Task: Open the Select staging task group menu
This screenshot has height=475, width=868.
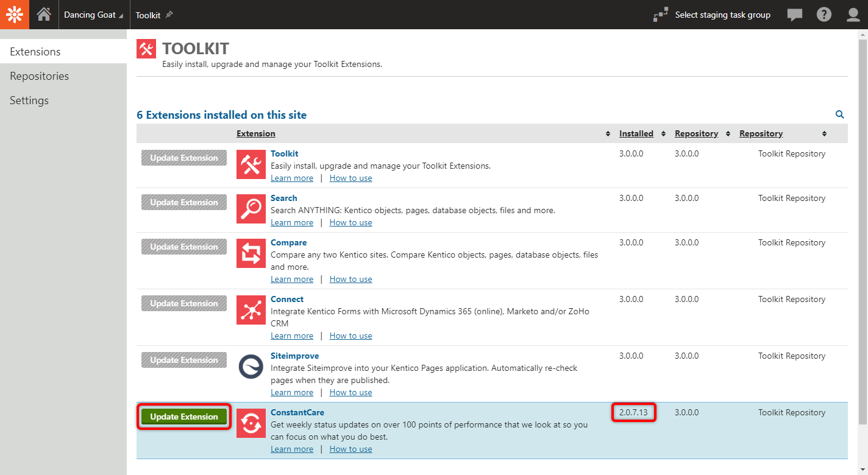Action: pos(722,15)
